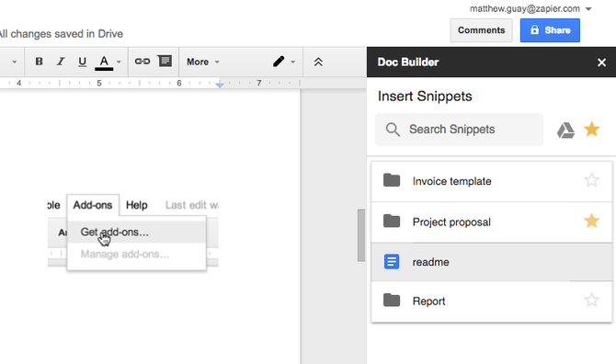The image size is (616, 364).
Task: Collapse menus with the double chevron
Action: pos(318,62)
